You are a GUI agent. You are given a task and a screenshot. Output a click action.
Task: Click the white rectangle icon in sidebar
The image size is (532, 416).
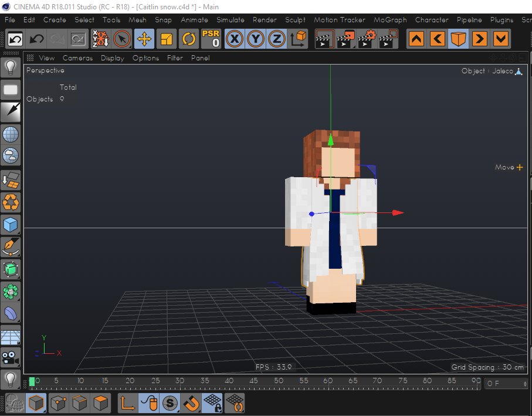pos(11,90)
